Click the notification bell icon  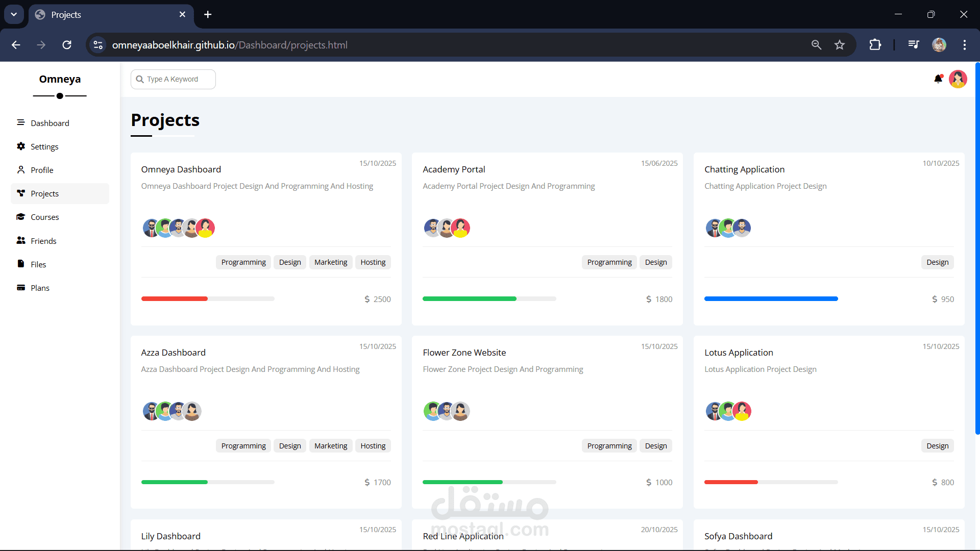(x=938, y=79)
